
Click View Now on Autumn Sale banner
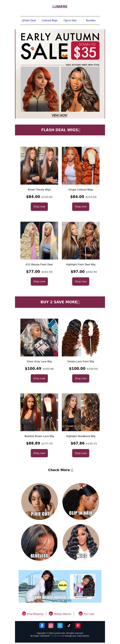pos(60,115)
